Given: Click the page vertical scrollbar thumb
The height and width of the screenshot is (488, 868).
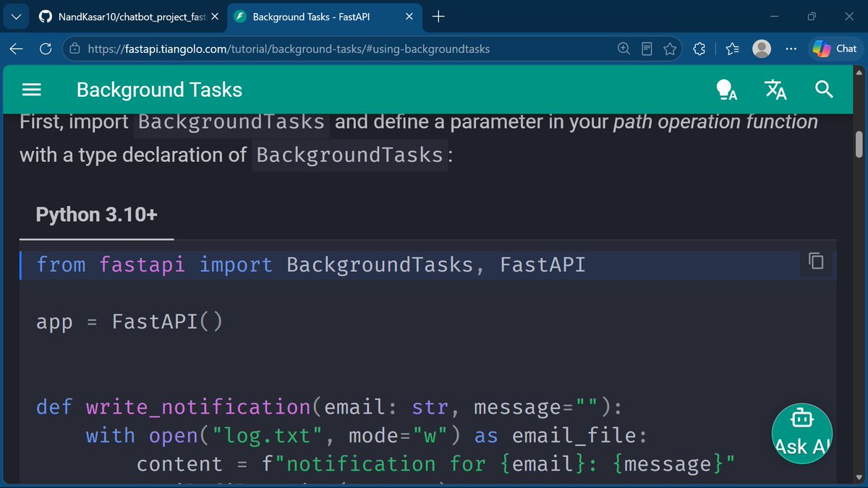Looking at the screenshot, I should [x=859, y=145].
